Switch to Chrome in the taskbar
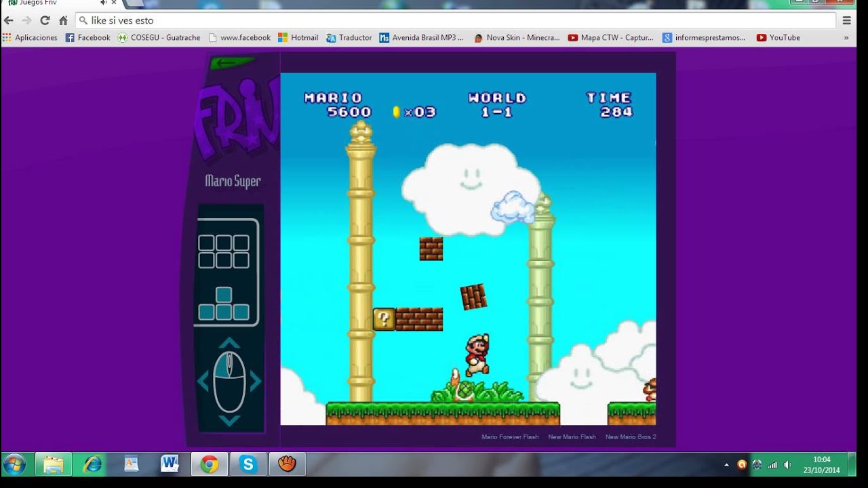This screenshot has width=868, height=488. pos(210,464)
